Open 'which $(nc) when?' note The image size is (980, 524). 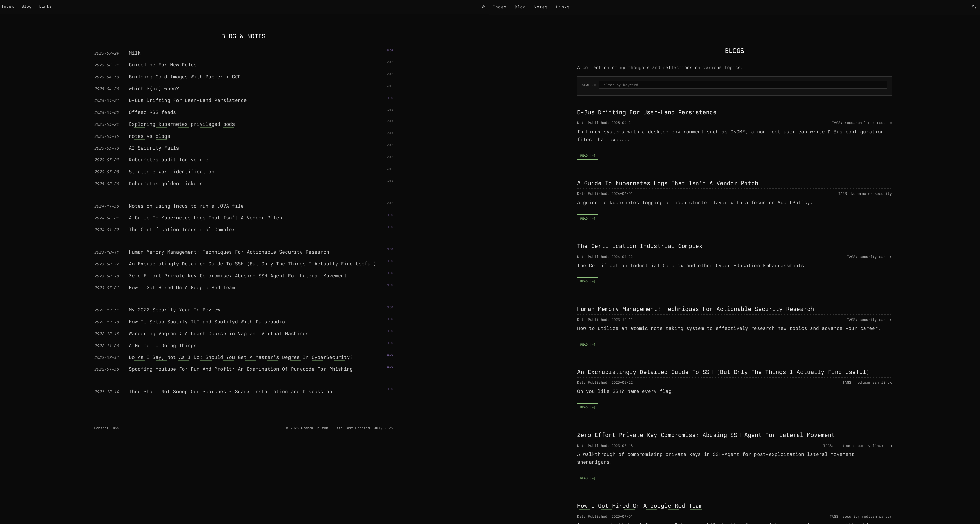154,89
